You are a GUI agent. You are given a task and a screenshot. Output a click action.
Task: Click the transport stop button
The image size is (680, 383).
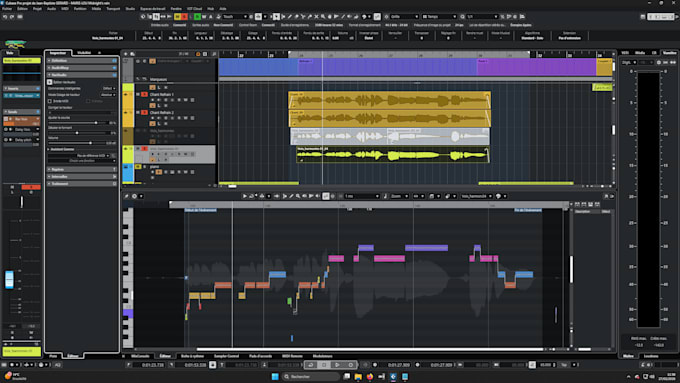pyautogui.click(x=324, y=365)
